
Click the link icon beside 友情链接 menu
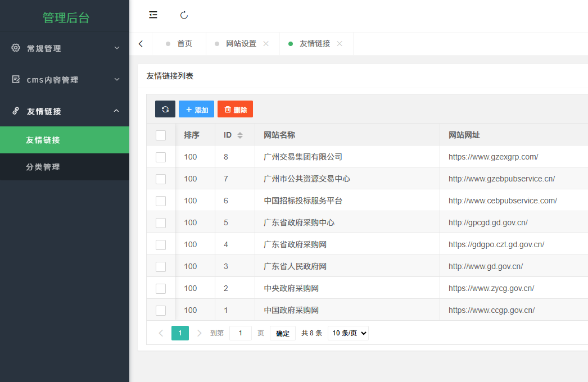click(16, 111)
